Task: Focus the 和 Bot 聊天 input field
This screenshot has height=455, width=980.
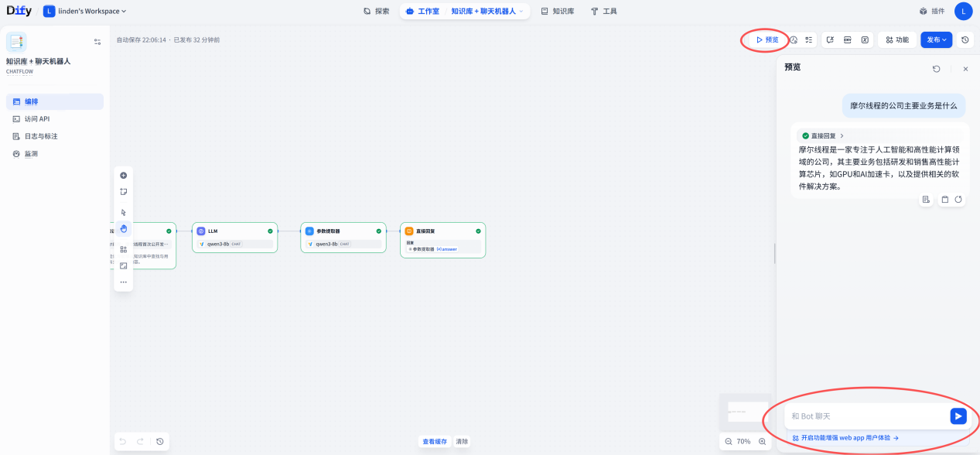Action: 866,416
